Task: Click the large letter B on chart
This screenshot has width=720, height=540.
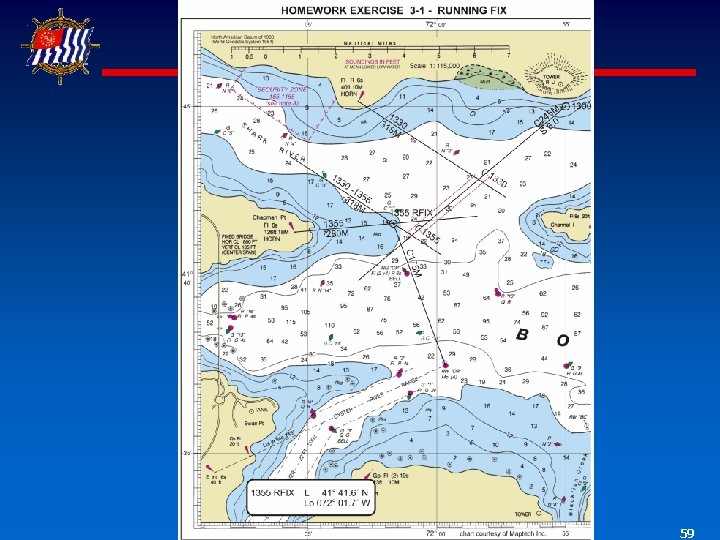Action: [x=522, y=334]
